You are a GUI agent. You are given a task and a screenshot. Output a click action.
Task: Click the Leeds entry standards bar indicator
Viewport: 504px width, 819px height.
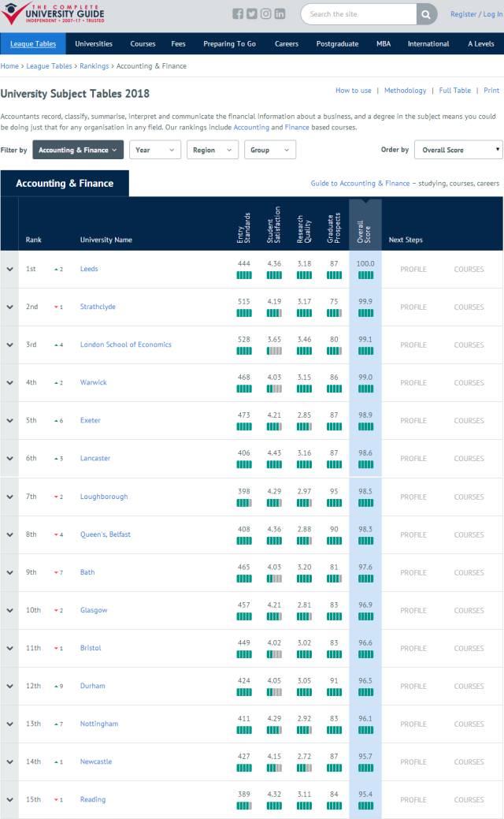(243, 275)
